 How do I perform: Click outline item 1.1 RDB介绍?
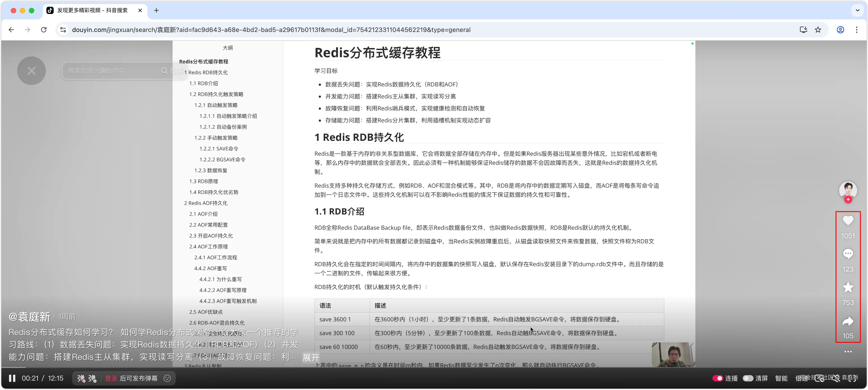click(x=203, y=83)
